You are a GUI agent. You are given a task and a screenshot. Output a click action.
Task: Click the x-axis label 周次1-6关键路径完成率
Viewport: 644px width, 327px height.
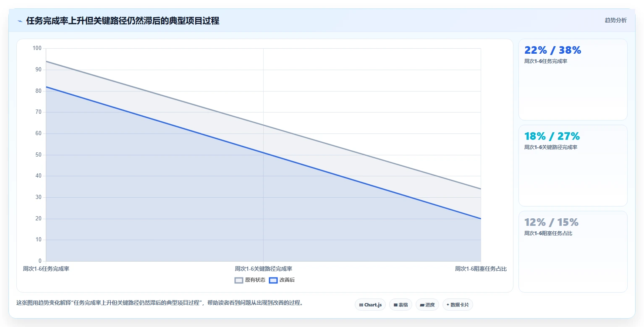pos(263,269)
